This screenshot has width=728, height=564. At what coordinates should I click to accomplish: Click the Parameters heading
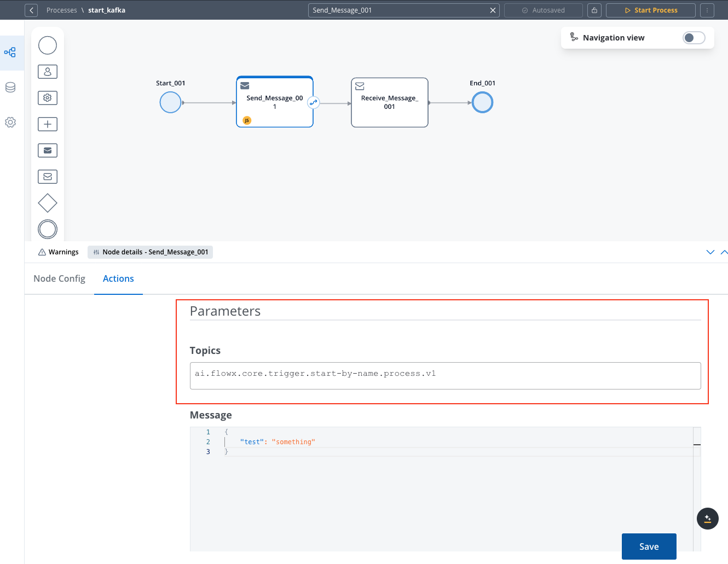(x=225, y=311)
